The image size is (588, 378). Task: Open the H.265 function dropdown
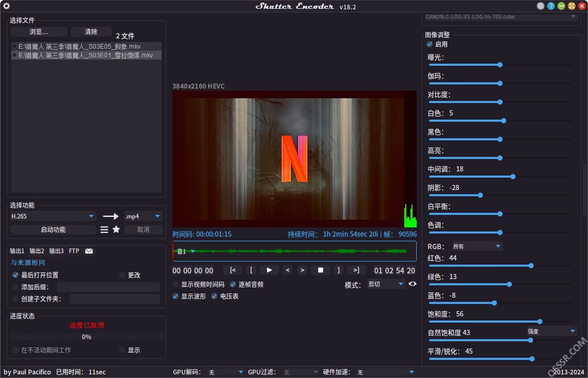[53, 216]
